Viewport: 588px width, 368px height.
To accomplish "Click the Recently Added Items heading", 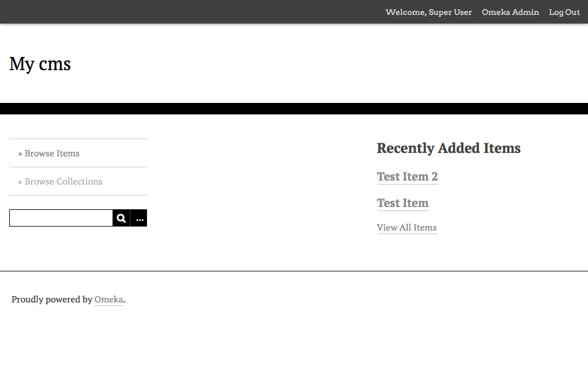I will [448, 148].
